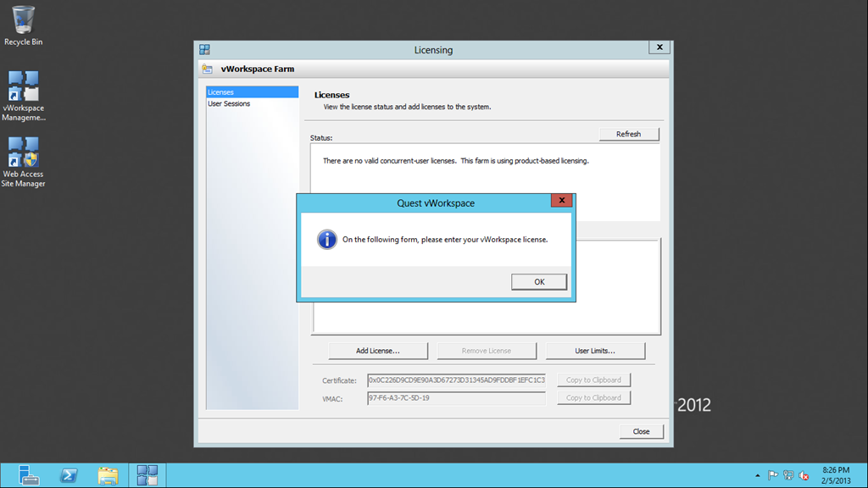868x488 pixels.
Task: Open the Recycle Bin desktop icon
Action: point(23,25)
